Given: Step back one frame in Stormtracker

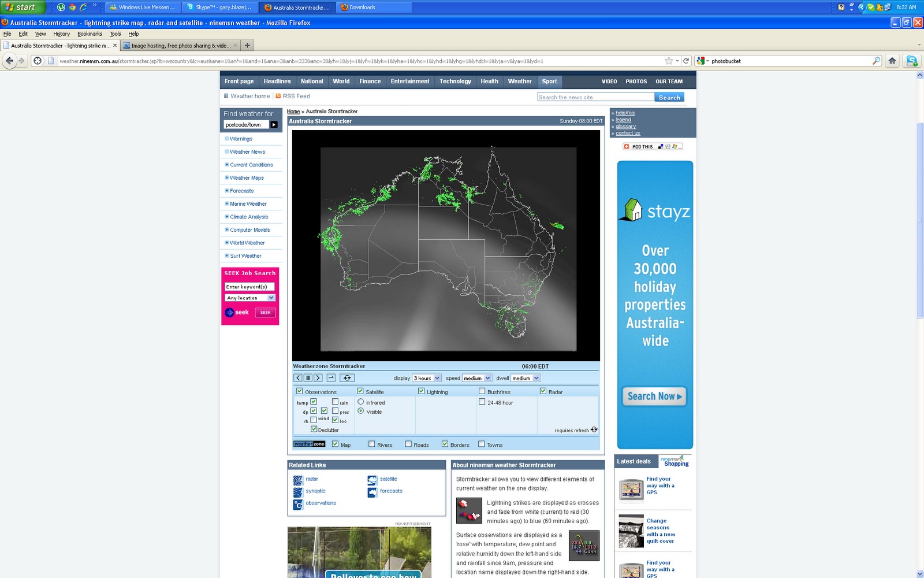Looking at the screenshot, I should tap(298, 378).
